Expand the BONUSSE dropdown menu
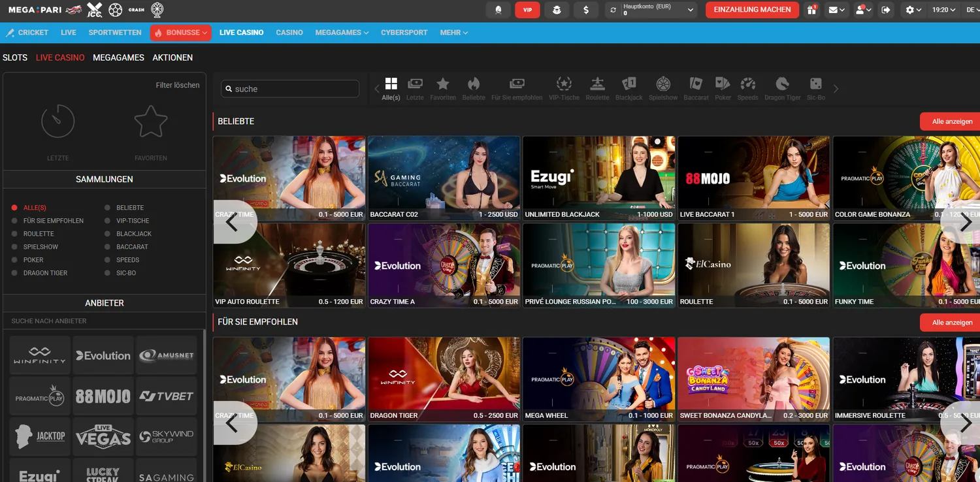The image size is (980, 482). click(x=180, y=33)
